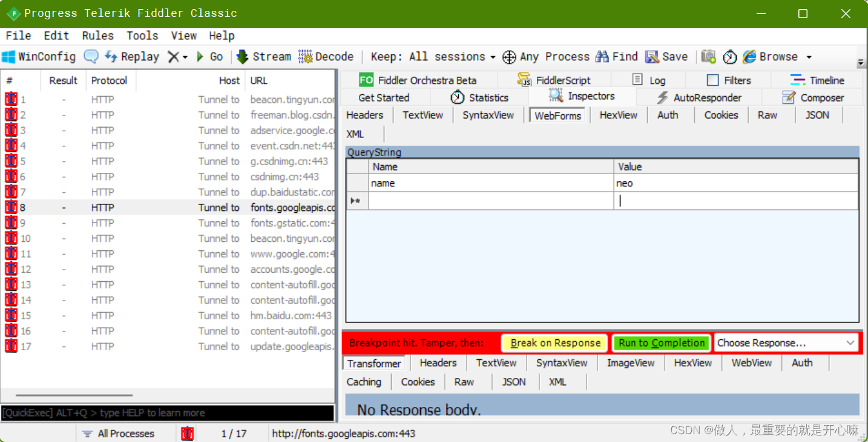Image resolution: width=868 pixels, height=442 pixels.
Task: Open Keep: All sessions dropdown
Action: [x=433, y=57]
